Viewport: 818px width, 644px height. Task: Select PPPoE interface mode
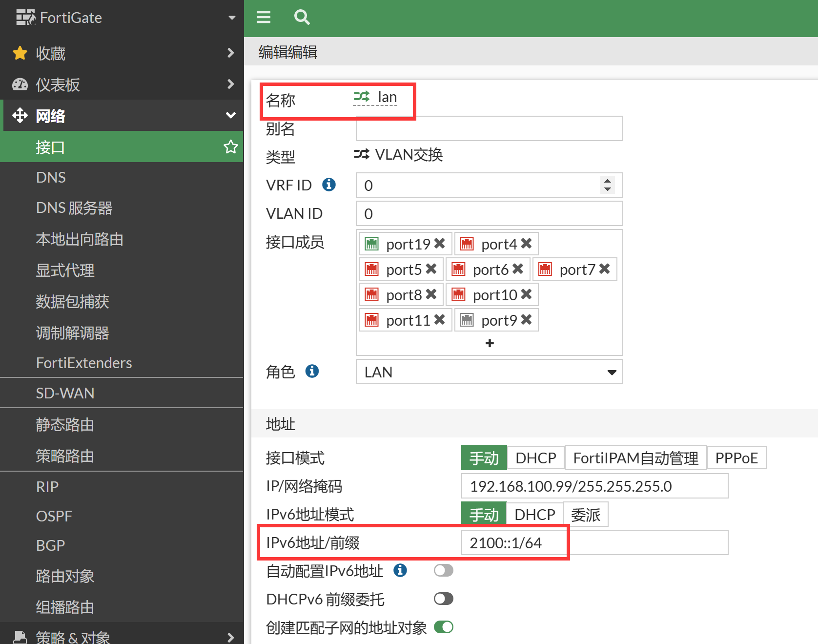(x=736, y=458)
